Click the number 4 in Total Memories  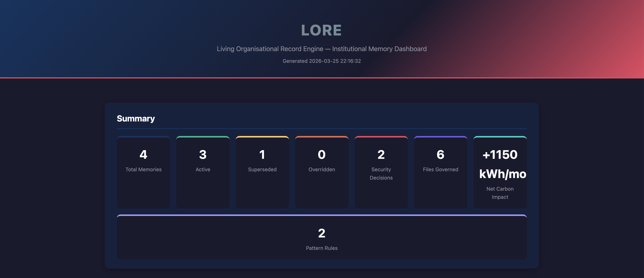[143, 154]
